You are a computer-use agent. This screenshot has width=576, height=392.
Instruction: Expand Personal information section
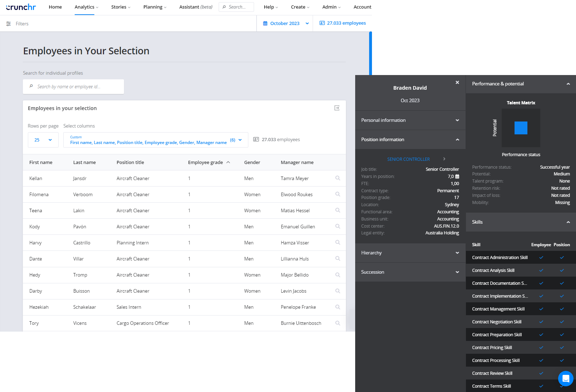point(410,120)
